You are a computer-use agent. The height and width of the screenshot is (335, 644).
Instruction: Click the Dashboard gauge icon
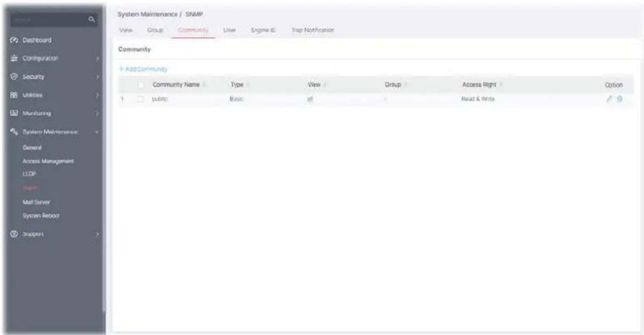(x=14, y=40)
